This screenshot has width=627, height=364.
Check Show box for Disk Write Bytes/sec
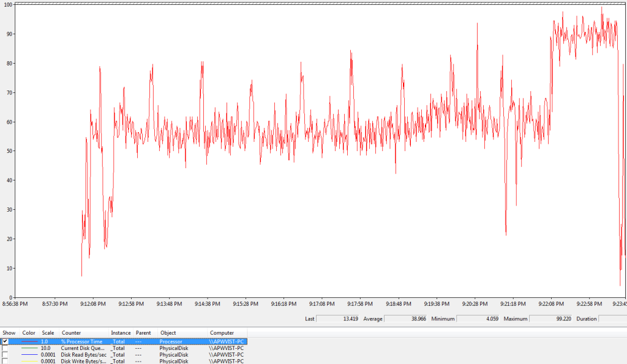(x=5, y=361)
